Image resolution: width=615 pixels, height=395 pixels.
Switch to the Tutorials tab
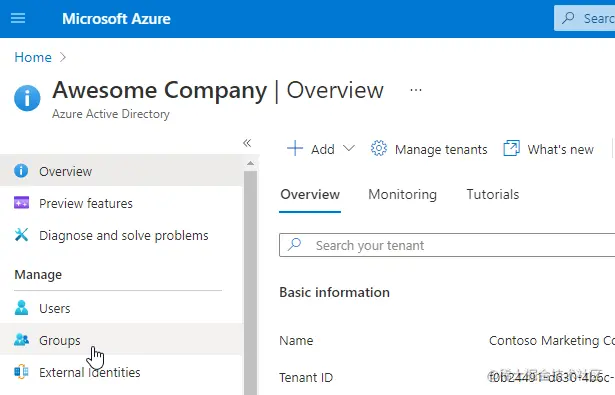[x=493, y=195]
